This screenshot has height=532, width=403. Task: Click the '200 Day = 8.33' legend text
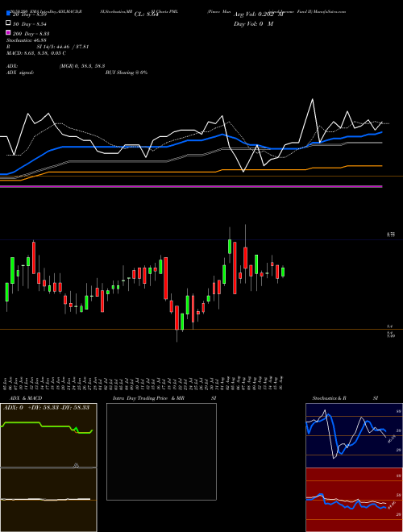tap(31, 34)
